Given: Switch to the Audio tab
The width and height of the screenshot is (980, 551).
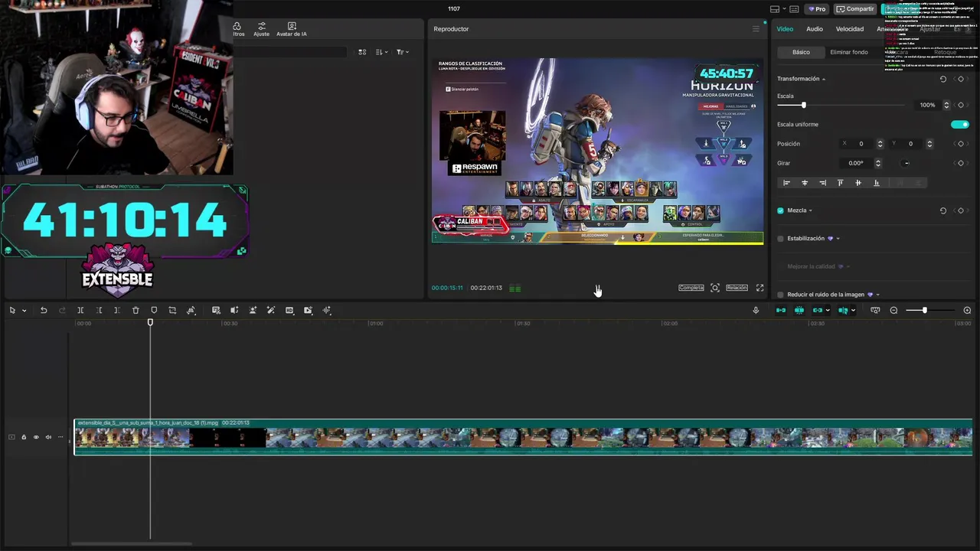Looking at the screenshot, I should 815,29.
